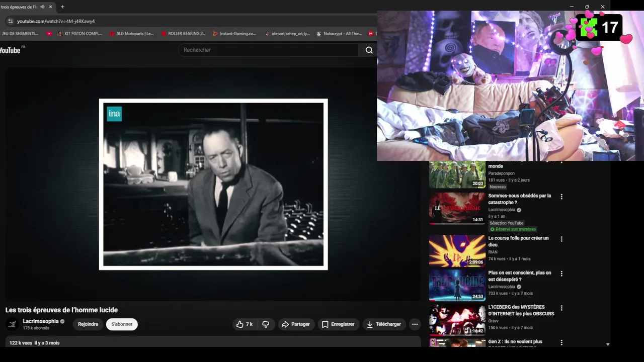Click the Sélection YouTube label
This screenshot has width=644, height=362.
(x=507, y=223)
